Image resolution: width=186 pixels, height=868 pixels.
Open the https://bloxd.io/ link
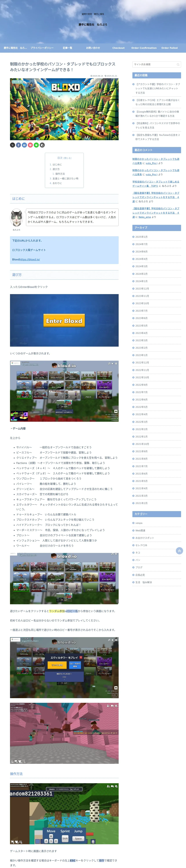(30, 259)
